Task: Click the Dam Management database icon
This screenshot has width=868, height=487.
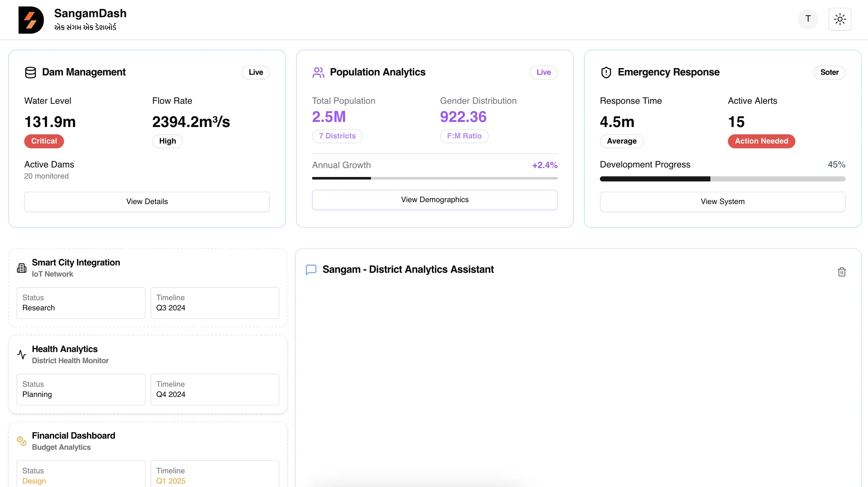Action: (x=30, y=72)
